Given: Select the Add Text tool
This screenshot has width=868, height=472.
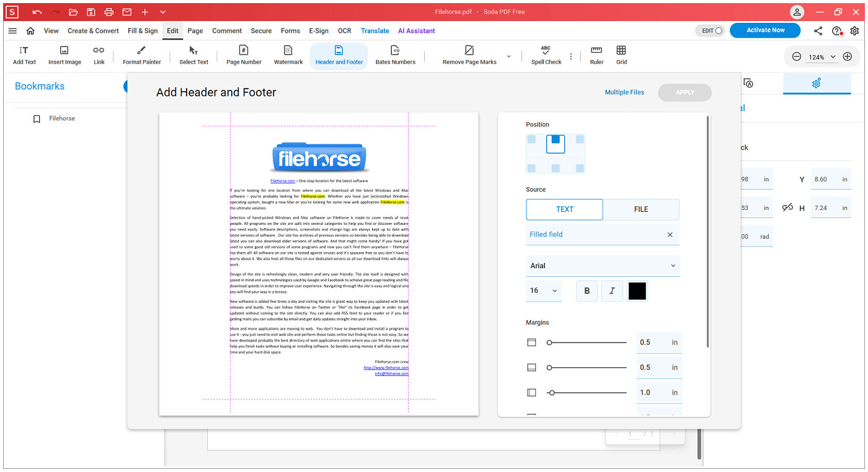Looking at the screenshot, I should 24,55.
